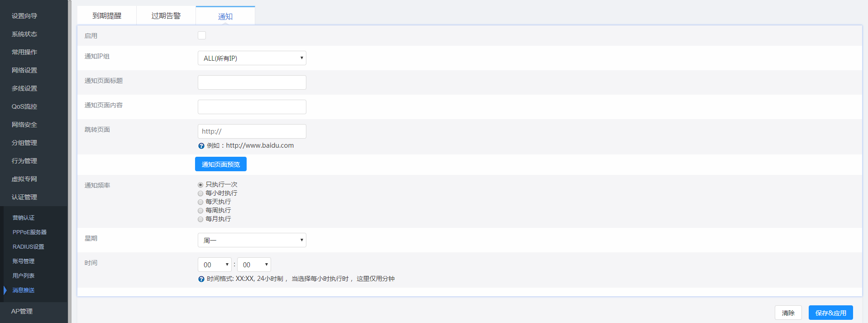The image size is (868, 323).
Task: Switch to the 过期告警 tab
Action: tap(166, 16)
